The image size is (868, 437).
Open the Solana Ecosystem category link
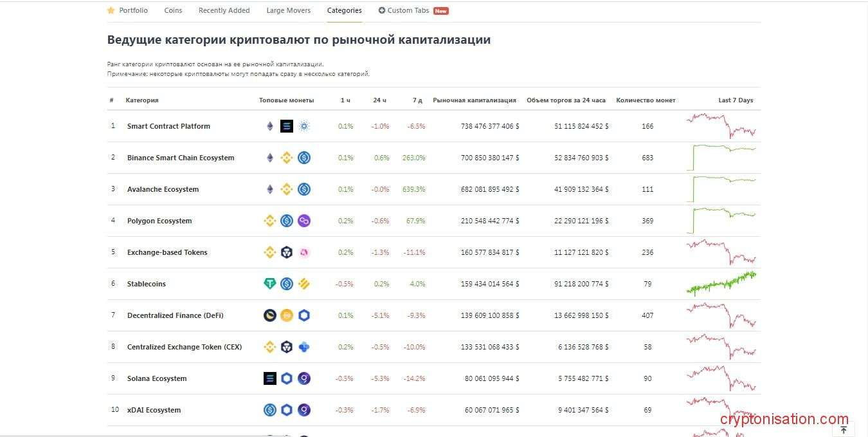click(x=157, y=378)
